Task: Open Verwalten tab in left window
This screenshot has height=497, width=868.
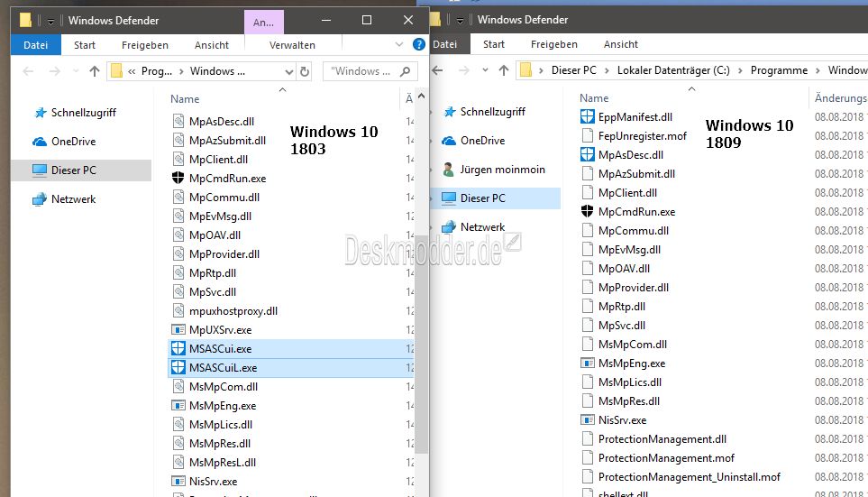Action: click(x=292, y=45)
